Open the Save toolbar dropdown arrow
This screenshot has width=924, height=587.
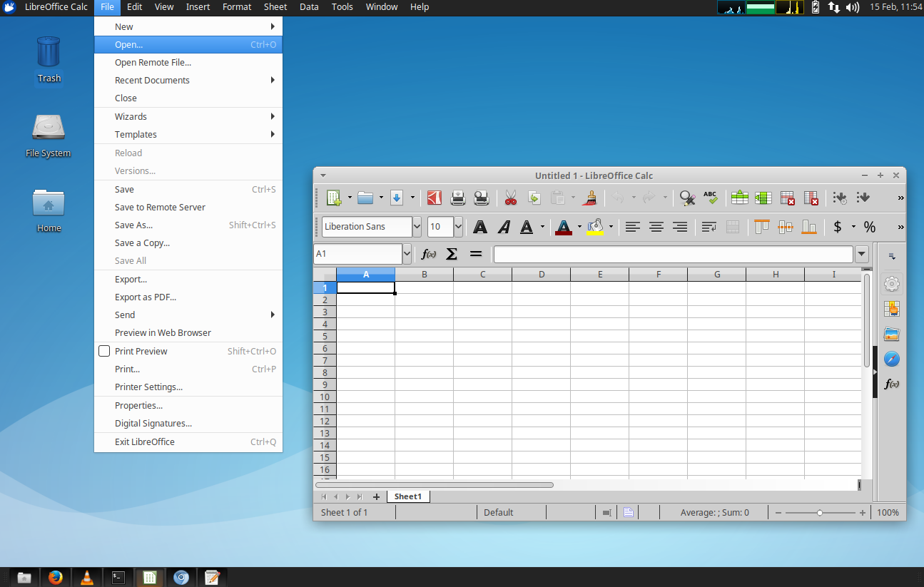[412, 198]
